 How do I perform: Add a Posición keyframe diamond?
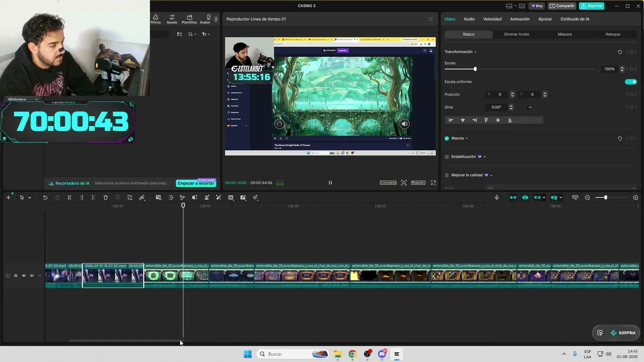pos(631,95)
